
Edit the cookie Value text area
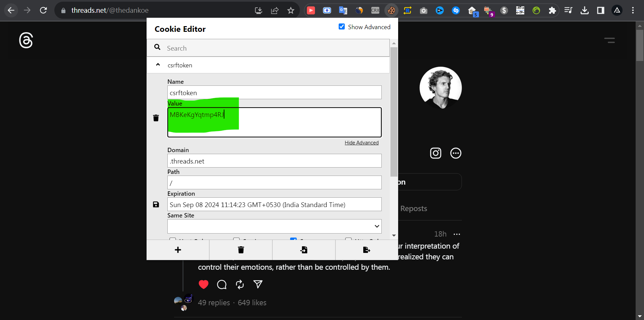[x=274, y=122]
